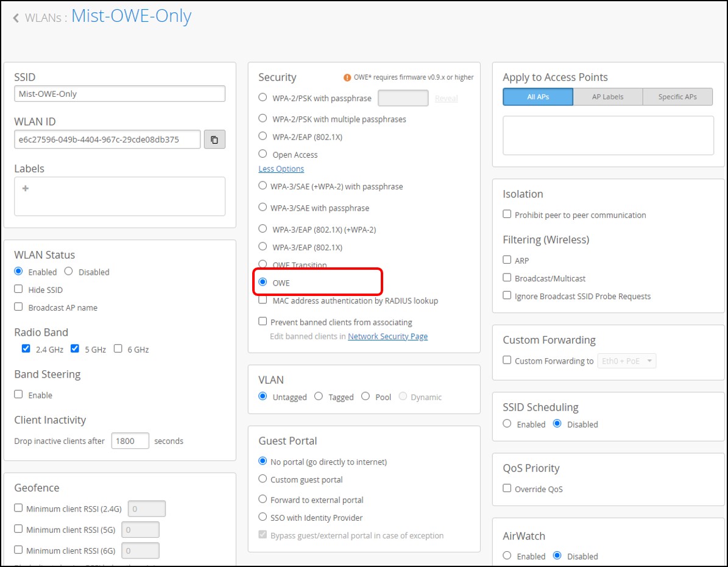
Task: Select WPA-3/EAP (802.1X) only option
Action: (263, 247)
